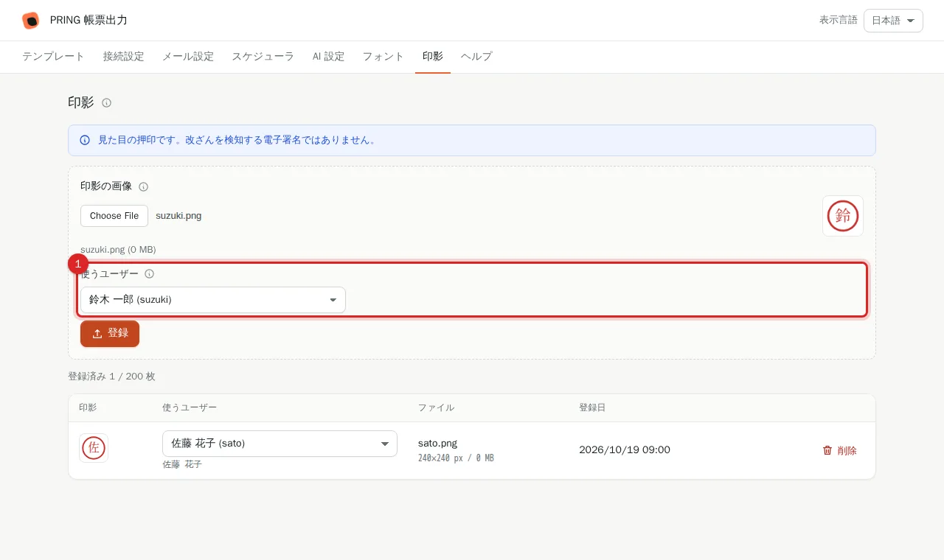Image resolution: width=944 pixels, height=560 pixels.
Task: Open the AI 設定 tab
Action: click(328, 57)
